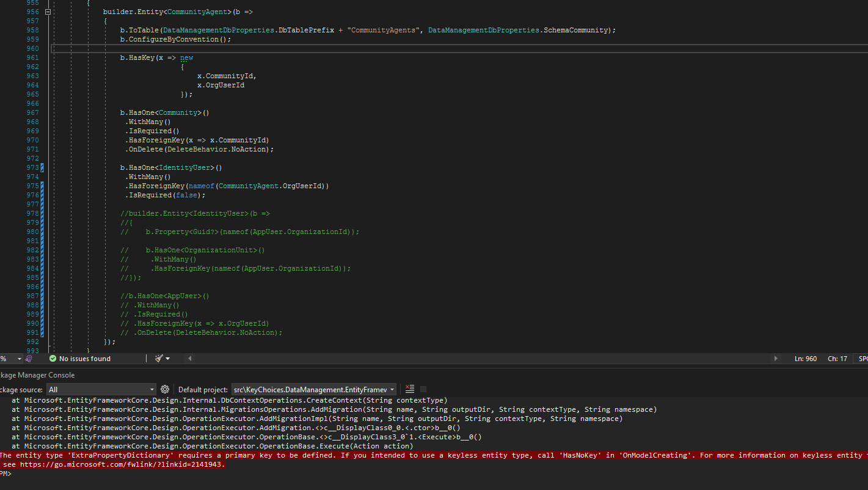Open the Package source dropdown
868x490 pixels.
click(x=152, y=389)
